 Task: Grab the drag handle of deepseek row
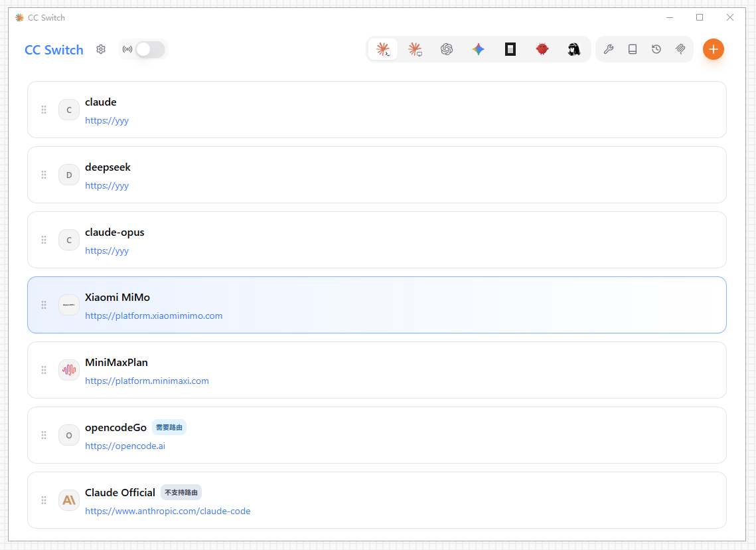click(x=44, y=175)
